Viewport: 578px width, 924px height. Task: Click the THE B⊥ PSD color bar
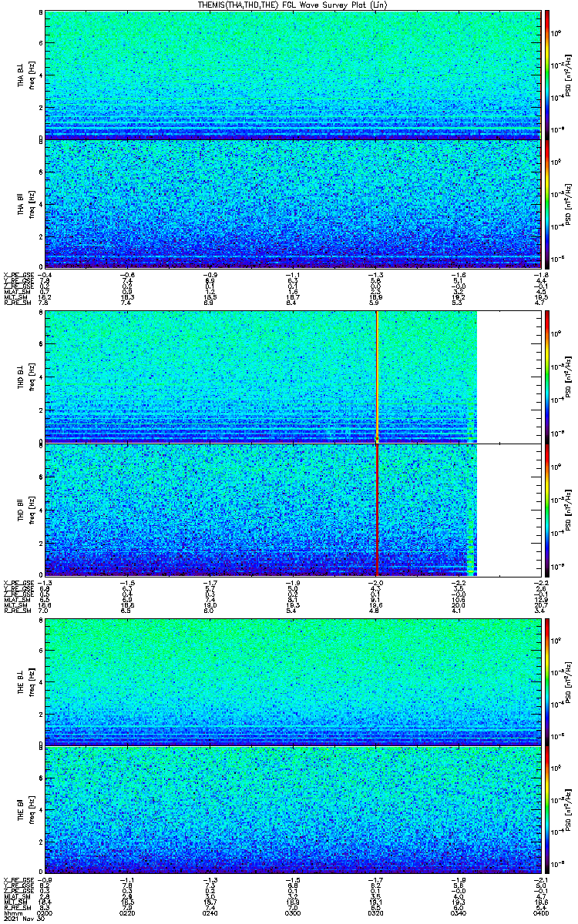547,681
